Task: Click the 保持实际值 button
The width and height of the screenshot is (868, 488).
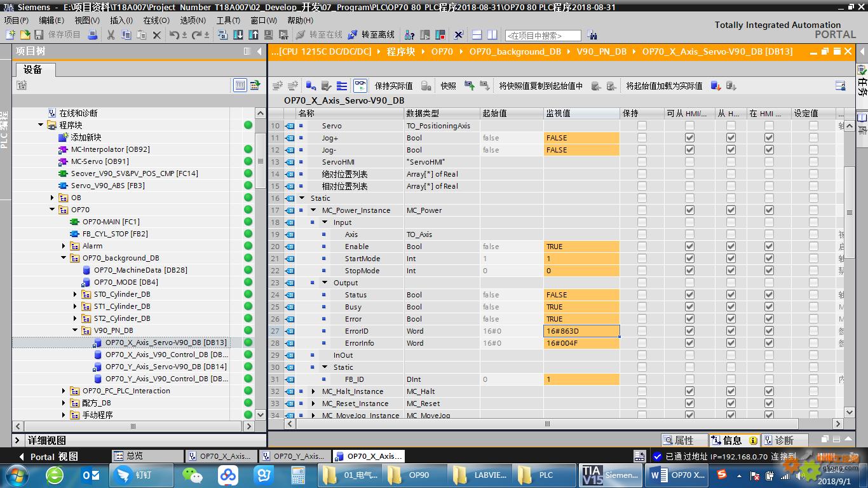Action: click(393, 86)
